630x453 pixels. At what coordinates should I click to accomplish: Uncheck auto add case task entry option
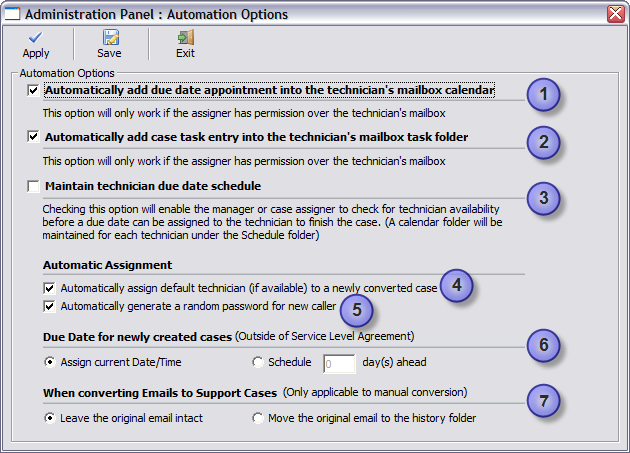[33, 137]
